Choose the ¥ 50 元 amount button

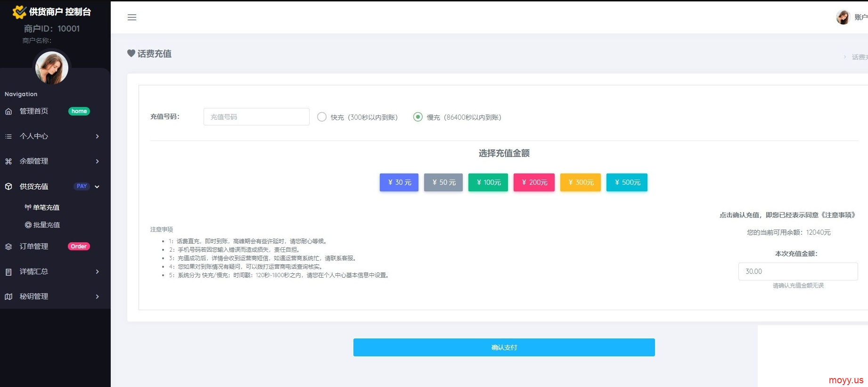pyautogui.click(x=443, y=182)
